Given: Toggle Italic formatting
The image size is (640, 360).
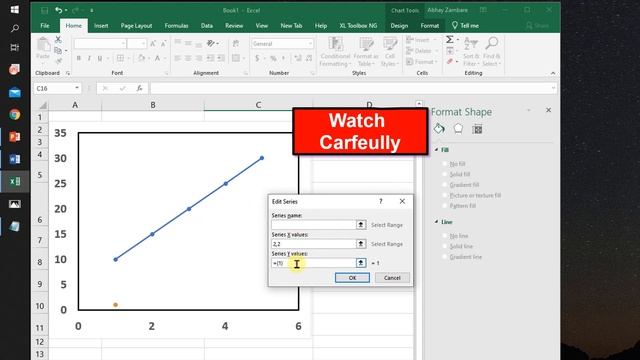Looking at the screenshot, I should tap(89, 58).
